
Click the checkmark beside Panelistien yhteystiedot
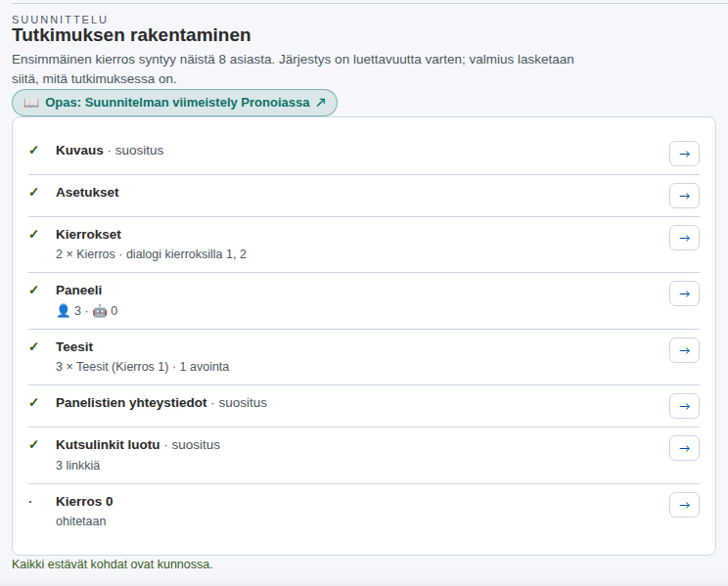(x=33, y=402)
